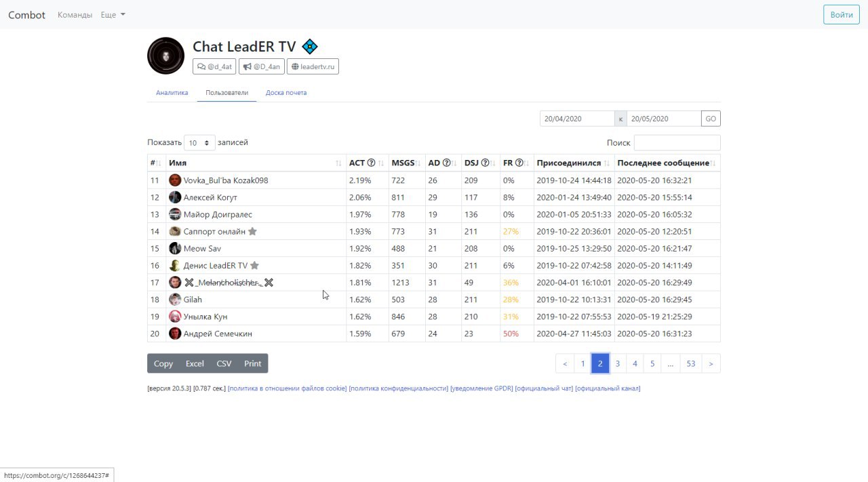Click Meow Sav avatar
Image resolution: width=868 pixels, height=482 pixels.
pyautogui.click(x=175, y=248)
